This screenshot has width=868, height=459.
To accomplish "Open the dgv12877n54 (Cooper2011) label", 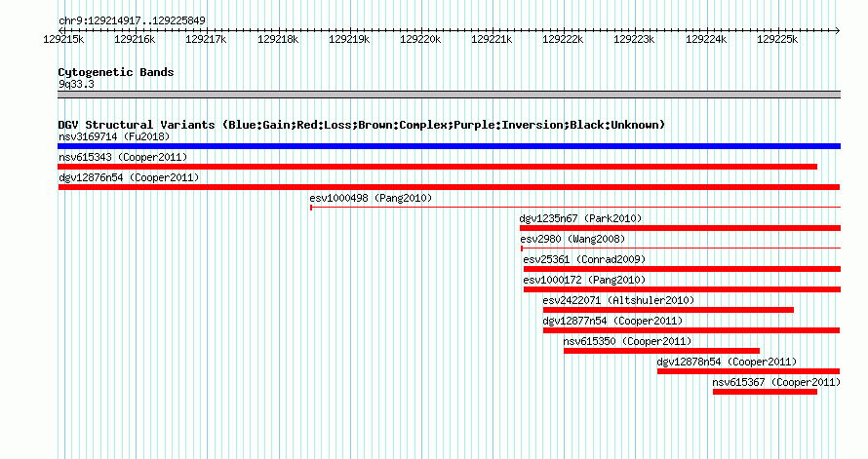I will pos(612,321).
